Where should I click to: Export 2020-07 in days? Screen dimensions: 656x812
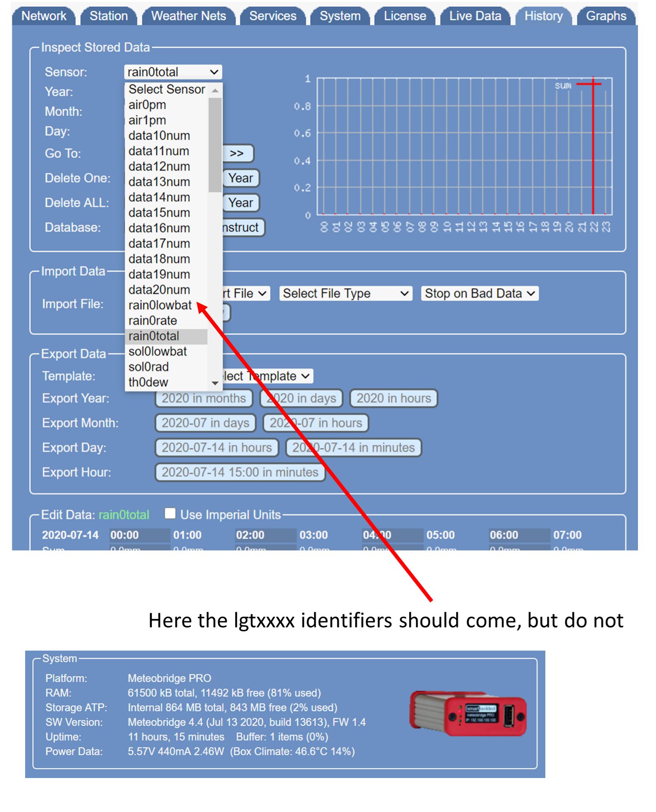[205, 423]
